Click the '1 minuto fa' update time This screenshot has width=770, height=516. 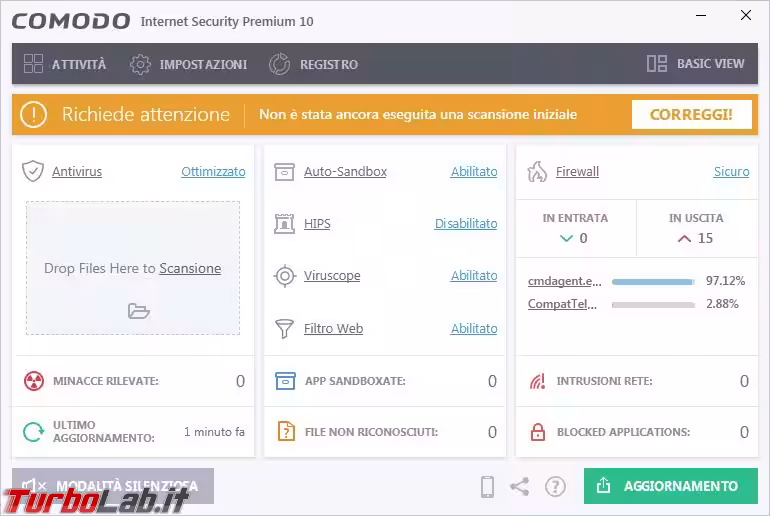point(214,432)
